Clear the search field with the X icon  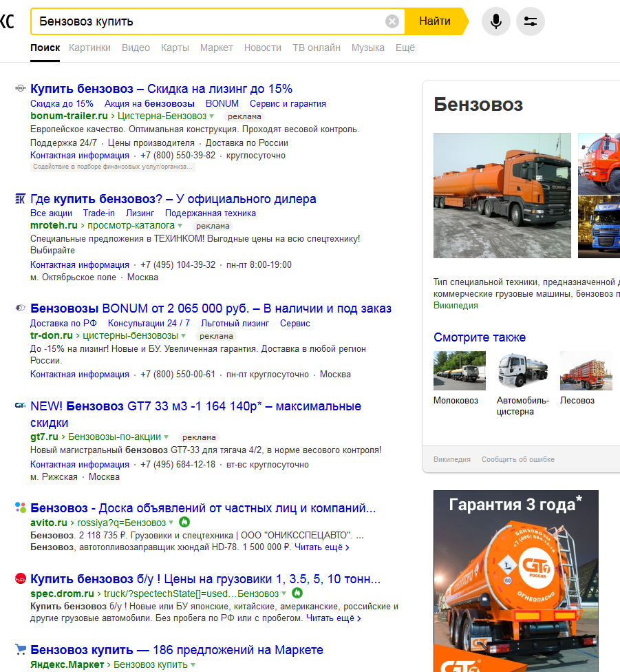tap(392, 21)
